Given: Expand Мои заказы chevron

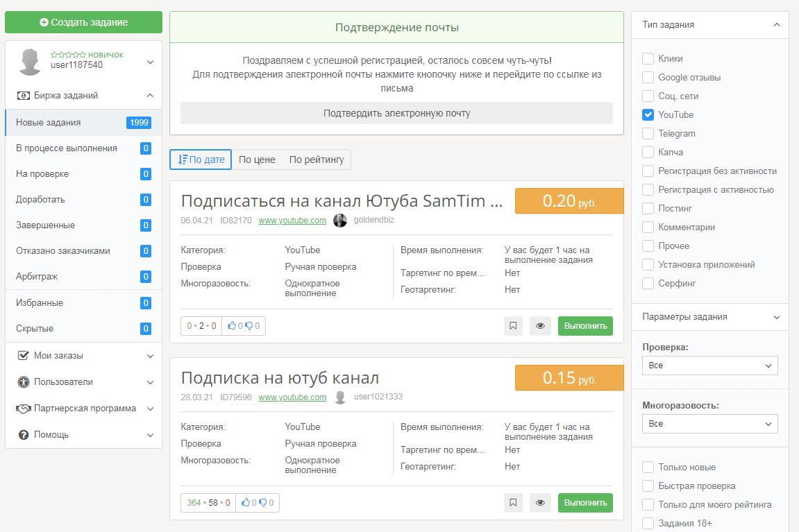Looking at the screenshot, I should coord(151,356).
